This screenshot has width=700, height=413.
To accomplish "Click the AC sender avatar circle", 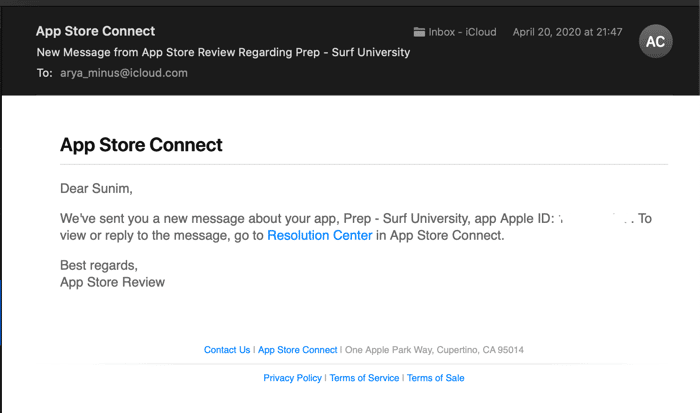I will coord(655,41).
